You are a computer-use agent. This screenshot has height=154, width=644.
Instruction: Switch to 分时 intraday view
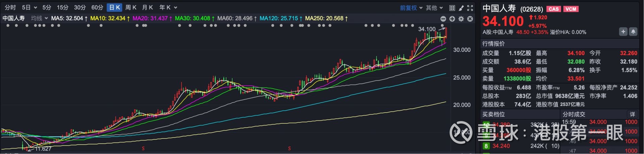click(x=10, y=7)
